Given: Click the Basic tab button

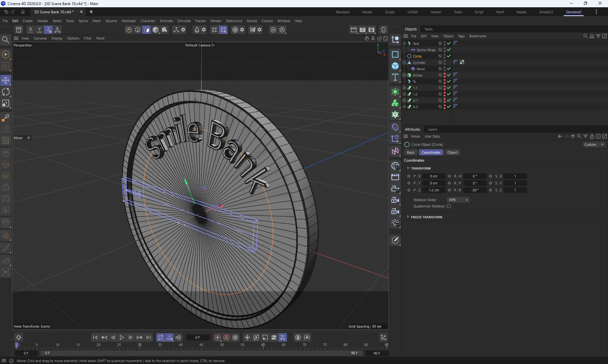Looking at the screenshot, I should (x=410, y=152).
